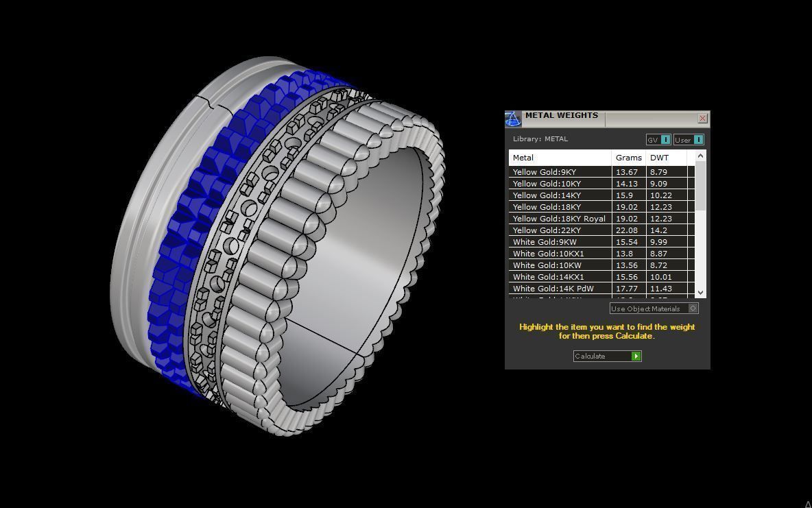This screenshot has width=812, height=508.
Task: Click the 9.99 DWT value
Action: [658, 242]
